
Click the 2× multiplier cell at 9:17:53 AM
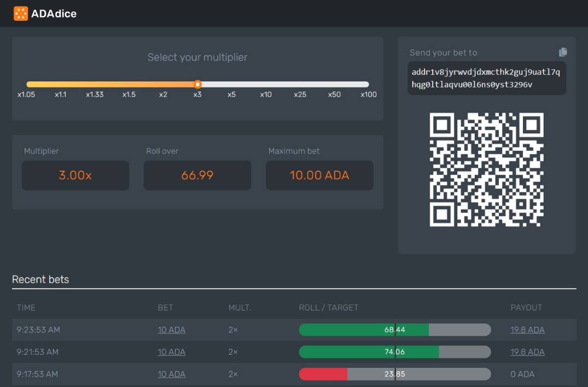click(x=233, y=374)
